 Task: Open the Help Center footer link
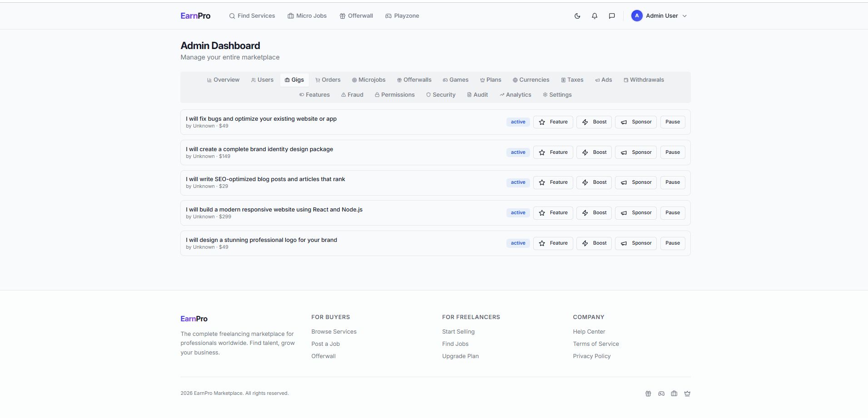point(589,332)
